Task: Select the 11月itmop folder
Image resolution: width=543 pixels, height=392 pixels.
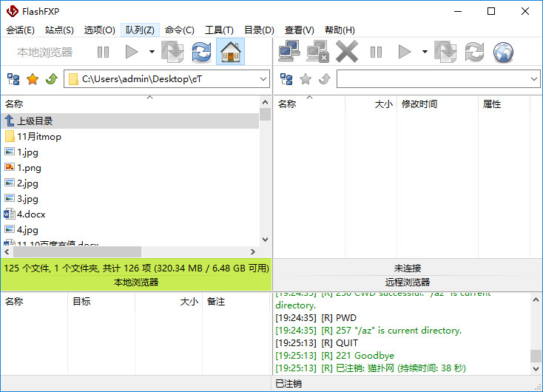Action: pos(39,137)
